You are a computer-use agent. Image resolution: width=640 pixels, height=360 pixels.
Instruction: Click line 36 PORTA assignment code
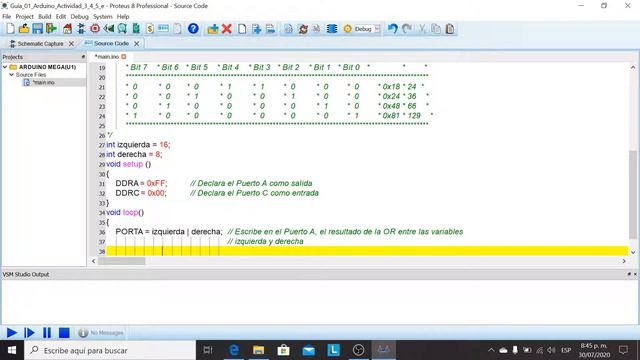click(169, 232)
